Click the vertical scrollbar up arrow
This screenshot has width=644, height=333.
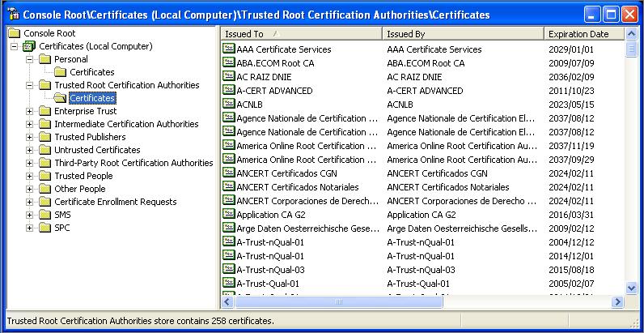point(632,34)
